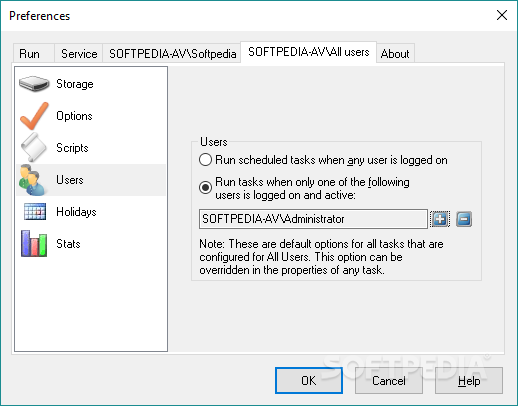Select run only for following users option

tap(205, 187)
